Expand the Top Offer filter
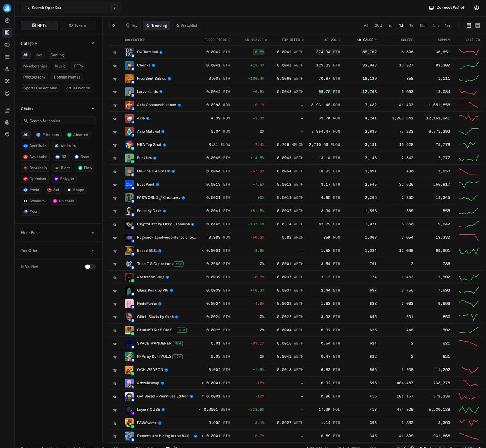The width and height of the screenshot is (486, 448). pos(58,251)
